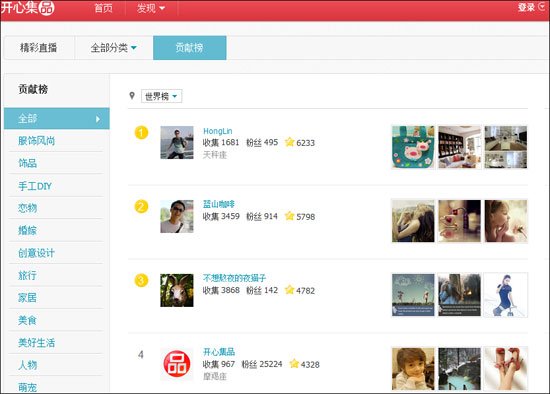Image resolution: width=550 pixels, height=394 pixels.
Task: Open the heart ring thumbnail
Action: (x=459, y=221)
